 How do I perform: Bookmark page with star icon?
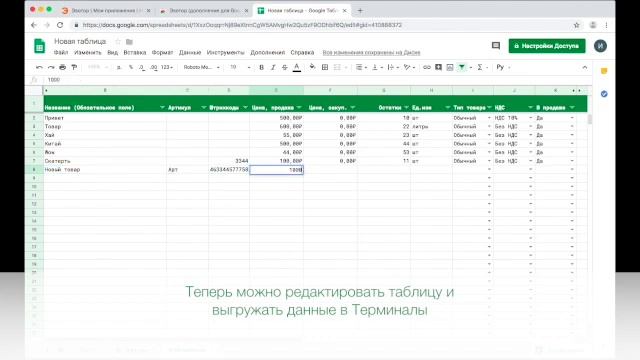tap(576, 25)
